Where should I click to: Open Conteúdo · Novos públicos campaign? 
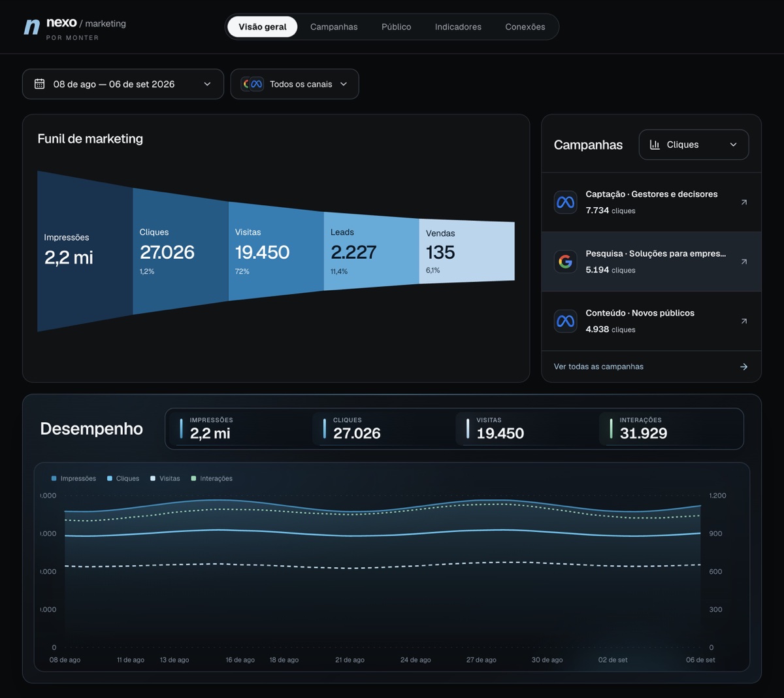(x=651, y=321)
